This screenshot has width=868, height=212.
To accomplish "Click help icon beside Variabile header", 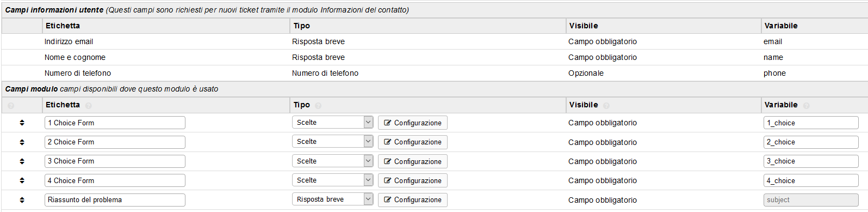I will tap(807, 105).
